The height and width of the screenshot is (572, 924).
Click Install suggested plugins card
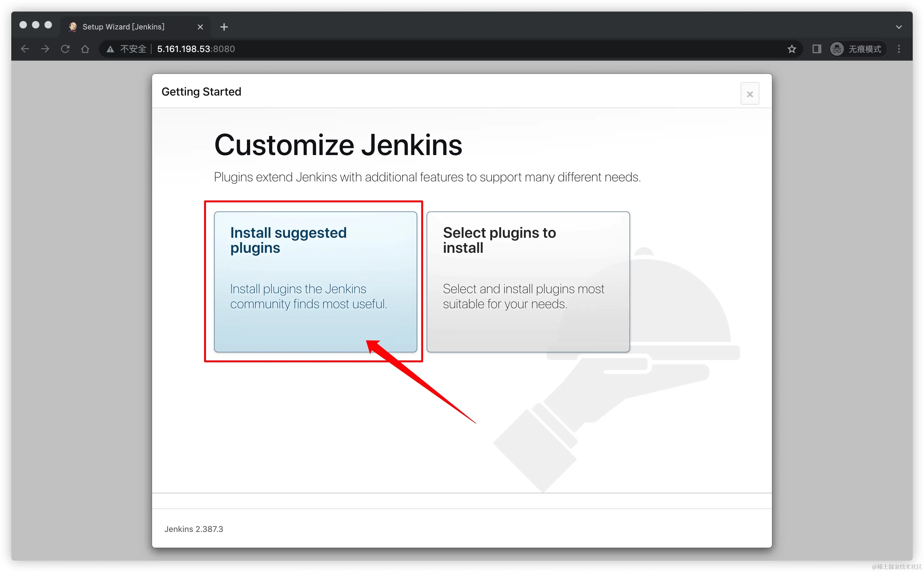315,282
